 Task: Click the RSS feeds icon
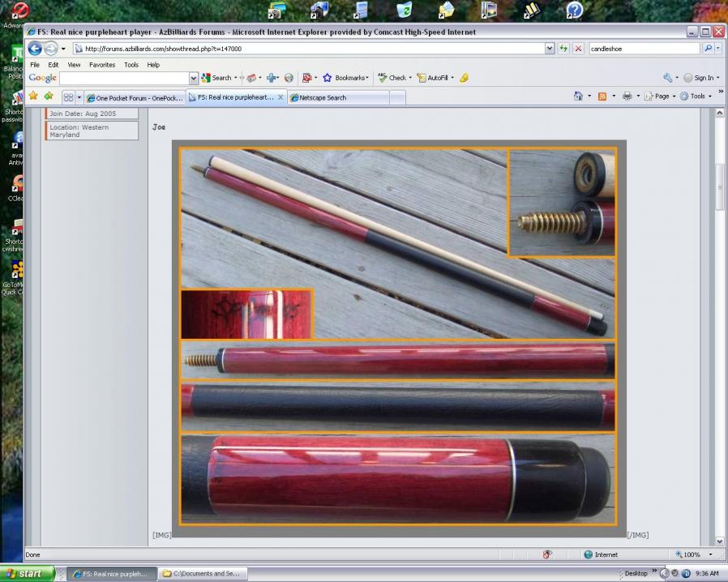point(602,96)
